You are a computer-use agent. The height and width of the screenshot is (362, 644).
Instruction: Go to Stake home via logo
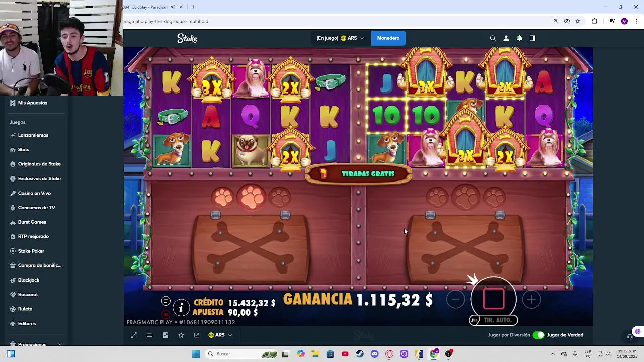[187, 38]
